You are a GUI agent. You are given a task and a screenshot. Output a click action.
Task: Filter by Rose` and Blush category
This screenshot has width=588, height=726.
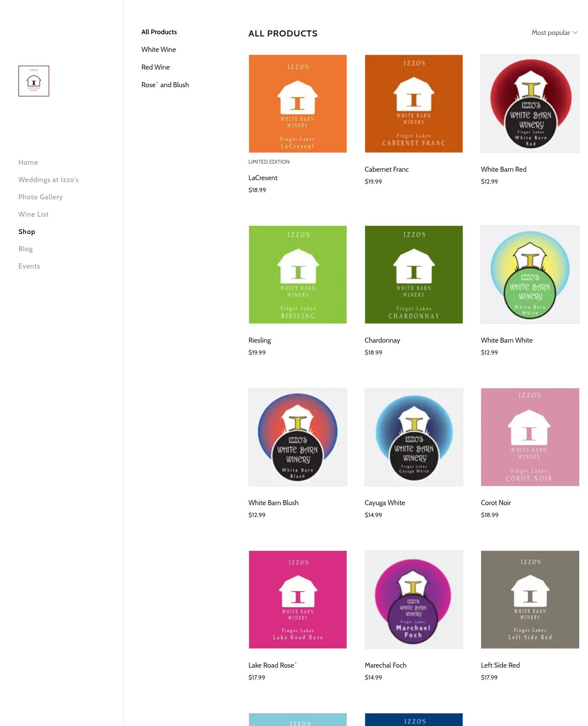[165, 85]
